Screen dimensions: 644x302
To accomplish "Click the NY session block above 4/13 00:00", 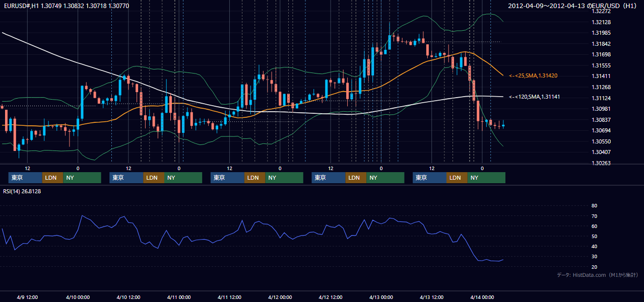I will (x=385, y=178).
